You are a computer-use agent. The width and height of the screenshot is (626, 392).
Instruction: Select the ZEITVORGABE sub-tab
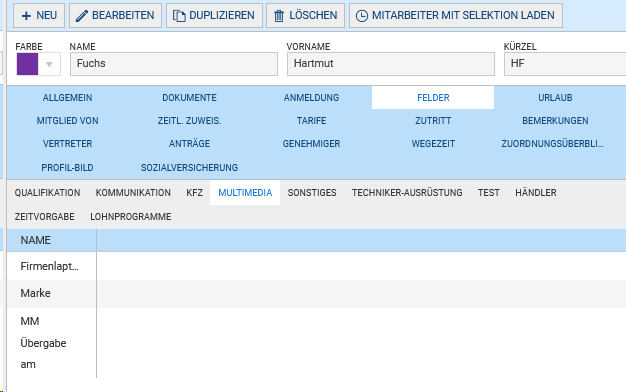point(45,217)
